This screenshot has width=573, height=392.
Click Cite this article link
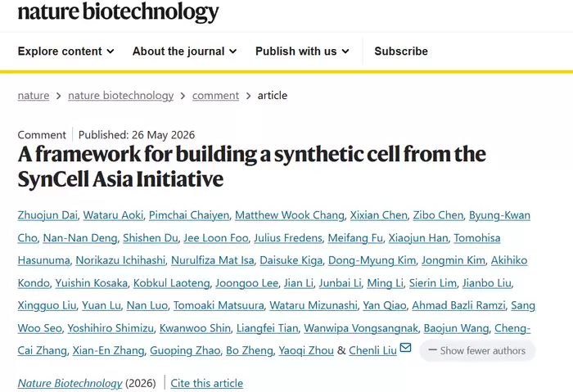pos(207,383)
